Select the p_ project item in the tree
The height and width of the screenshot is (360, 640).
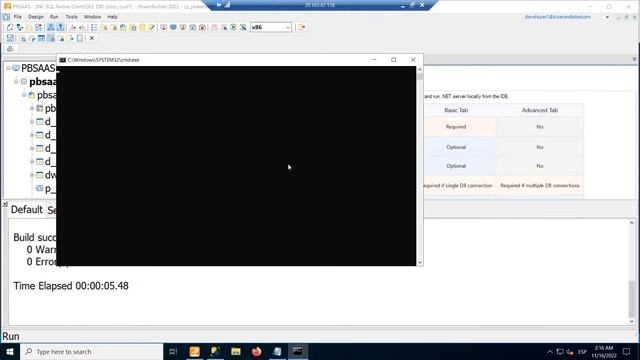[x=50, y=189]
